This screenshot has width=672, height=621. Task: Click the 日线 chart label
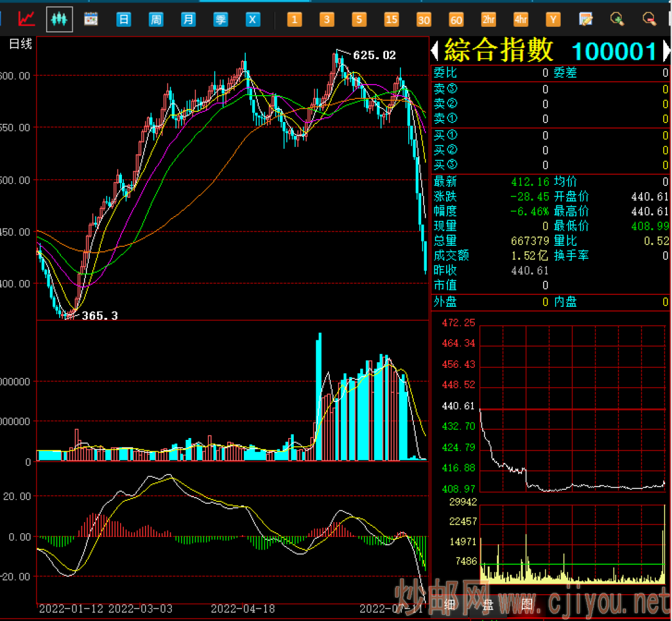pos(20,44)
